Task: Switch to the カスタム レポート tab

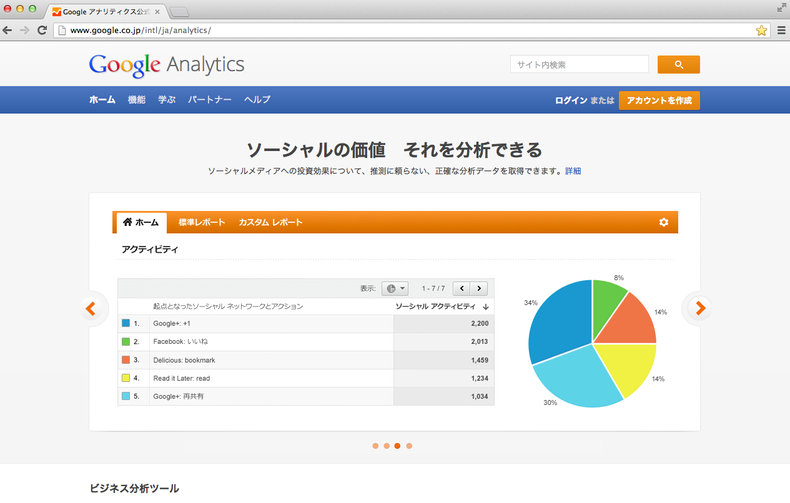Action: point(270,222)
